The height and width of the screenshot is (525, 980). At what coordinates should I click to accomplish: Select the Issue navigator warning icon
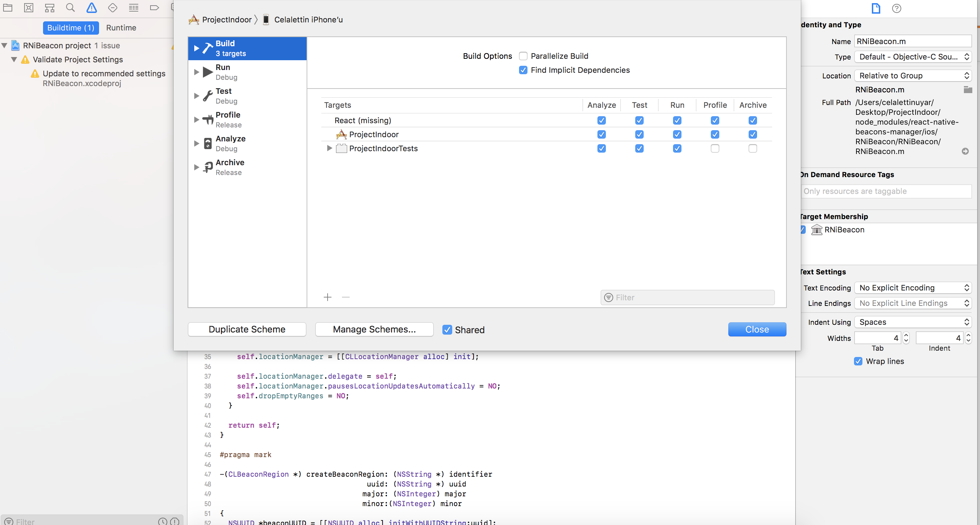pyautogui.click(x=91, y=8)
